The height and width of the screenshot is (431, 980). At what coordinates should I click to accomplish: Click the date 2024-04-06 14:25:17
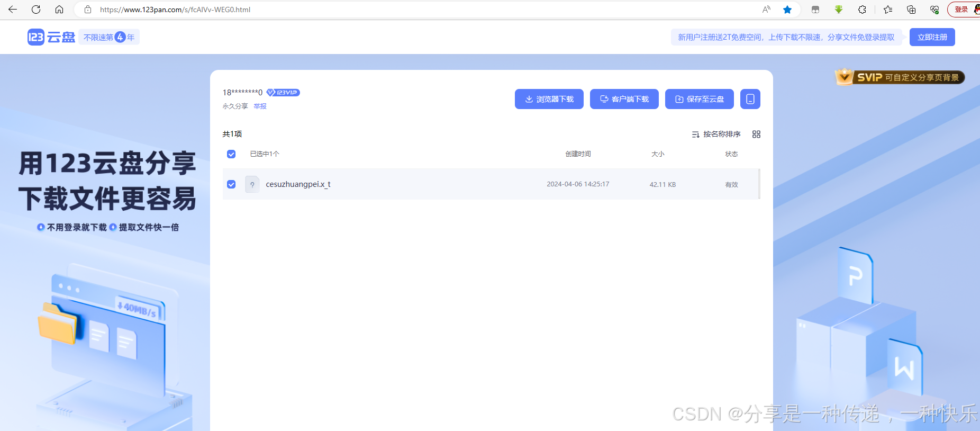click(578, 184)
